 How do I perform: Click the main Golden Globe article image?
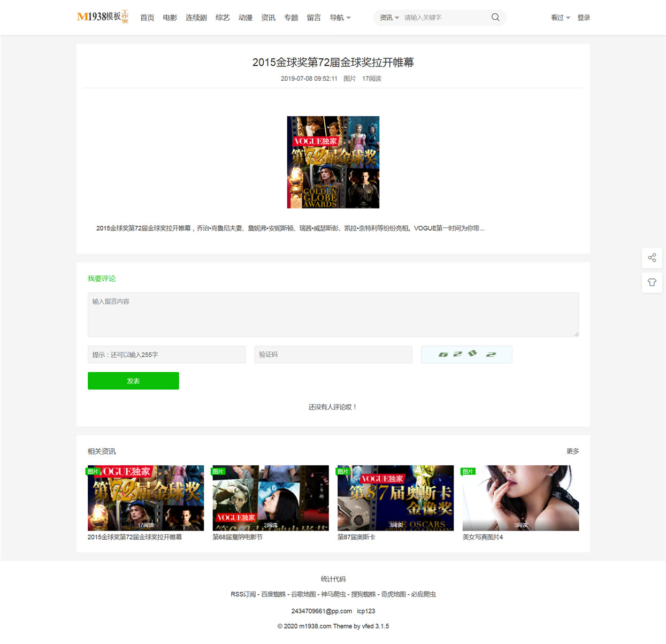(333, 162)
